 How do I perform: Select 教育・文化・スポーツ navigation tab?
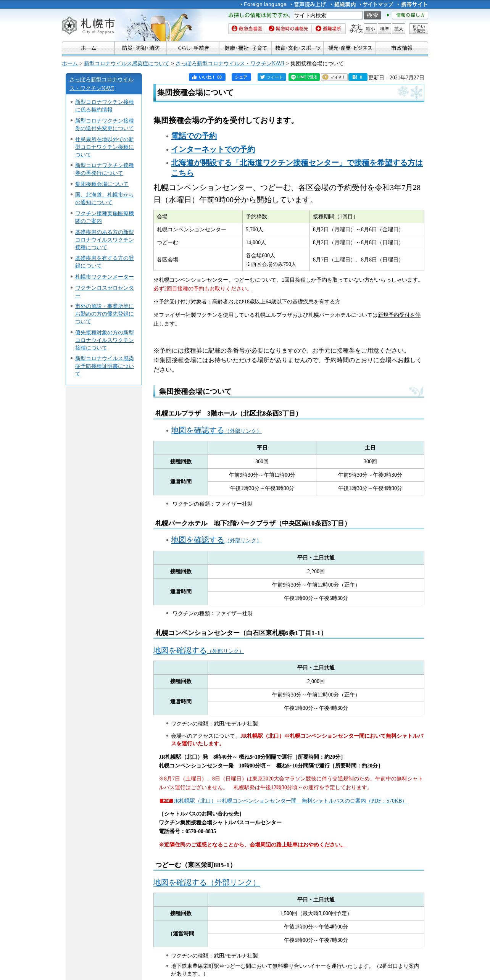coord(298,48)
